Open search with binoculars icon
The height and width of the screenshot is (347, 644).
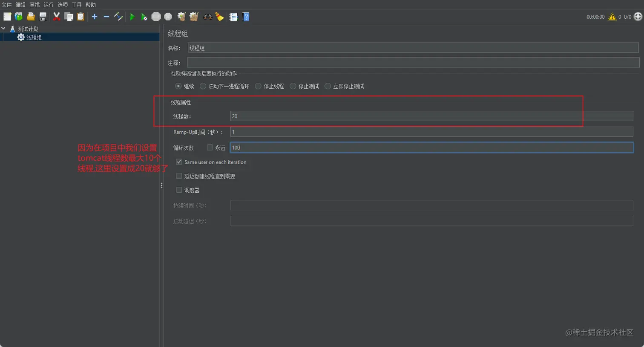[x=208, y=17]
